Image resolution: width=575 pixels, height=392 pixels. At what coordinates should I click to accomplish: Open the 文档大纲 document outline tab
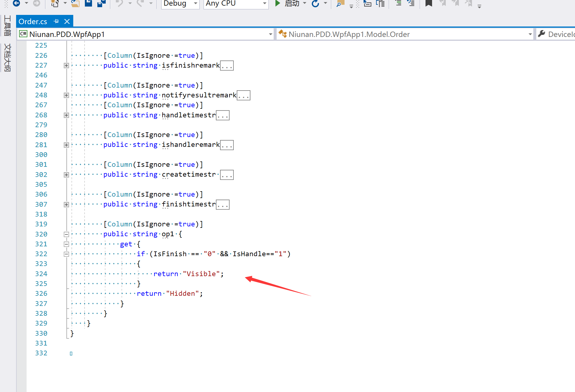[x=7, y=57]
